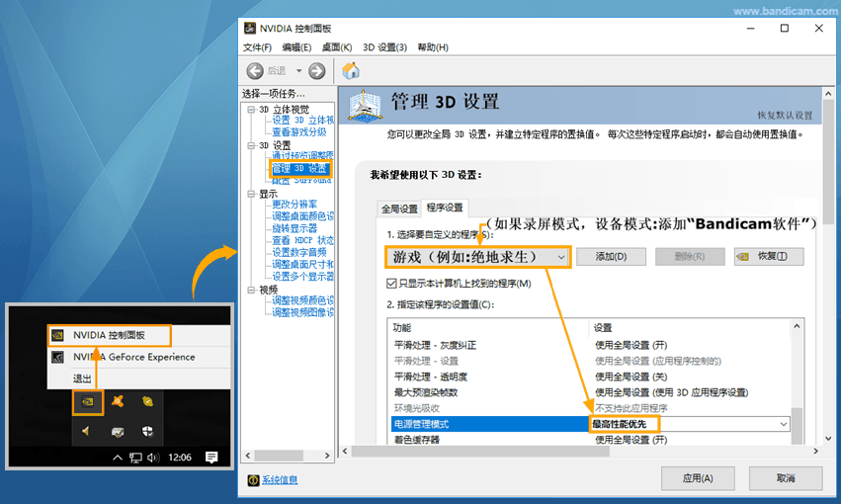Click the yellow speaker tray icon
This screenshot has height=504, width=841.
[86, 431]
